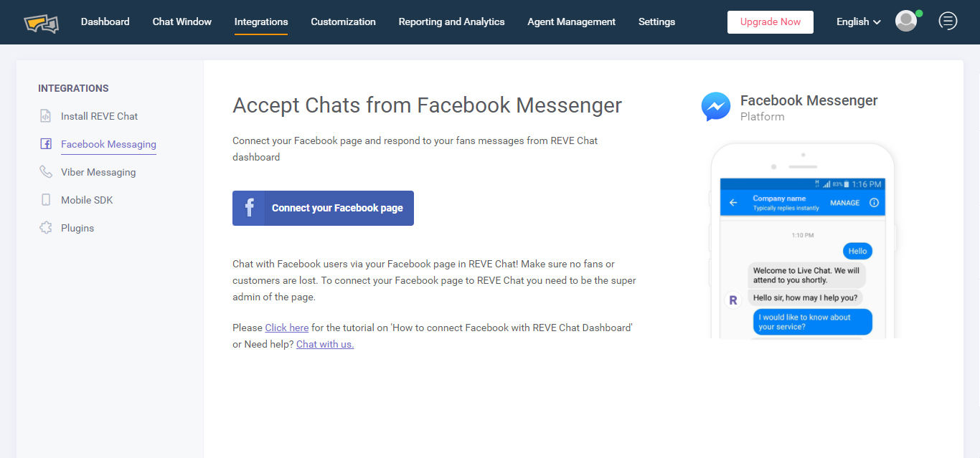Open the user profile avatar

coord(906,22)
